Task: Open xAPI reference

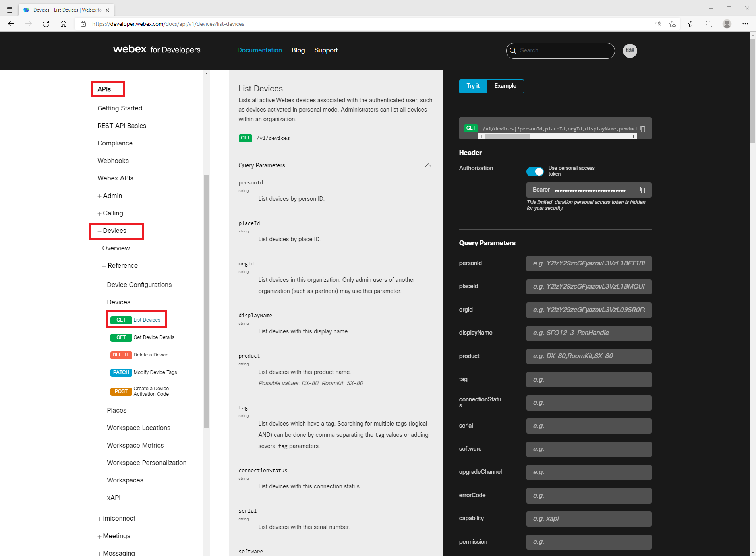Action: (x=114, y=498)
